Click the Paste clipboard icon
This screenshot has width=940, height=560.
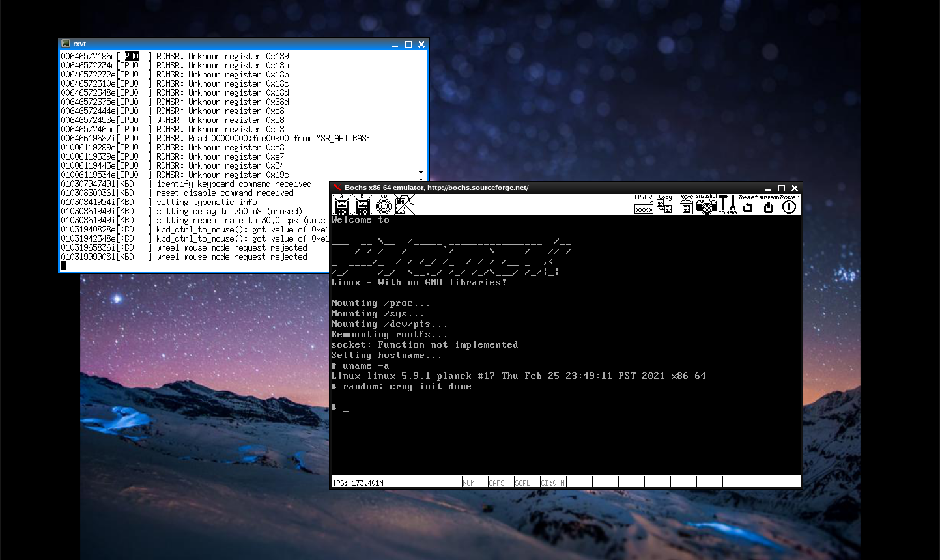[685, 204]
